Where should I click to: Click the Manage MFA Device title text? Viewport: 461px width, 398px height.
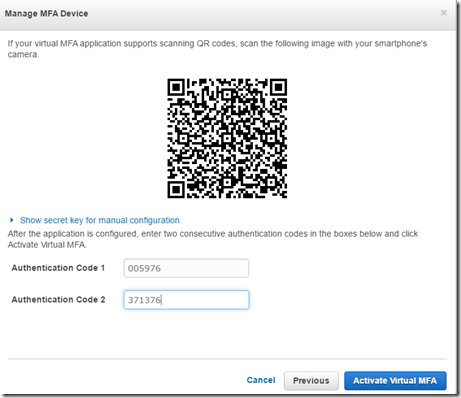46,14
